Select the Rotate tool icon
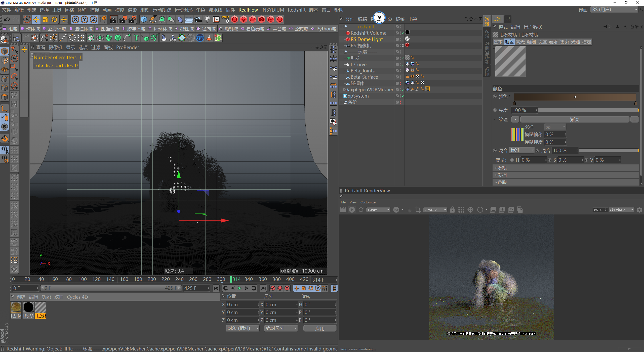This screenshot has width=644, height=352. pyautogui.click(x=54, y=19)
